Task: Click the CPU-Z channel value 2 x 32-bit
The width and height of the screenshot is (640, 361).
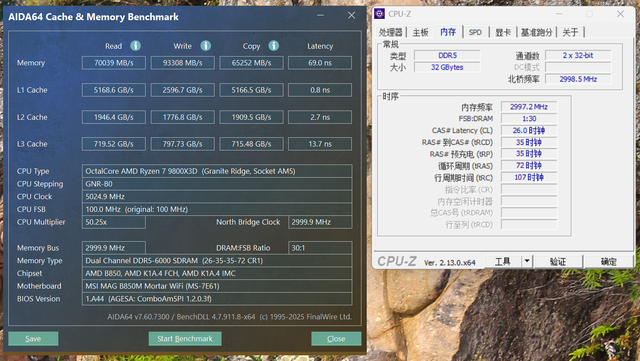Action: [x=578, y=55]
